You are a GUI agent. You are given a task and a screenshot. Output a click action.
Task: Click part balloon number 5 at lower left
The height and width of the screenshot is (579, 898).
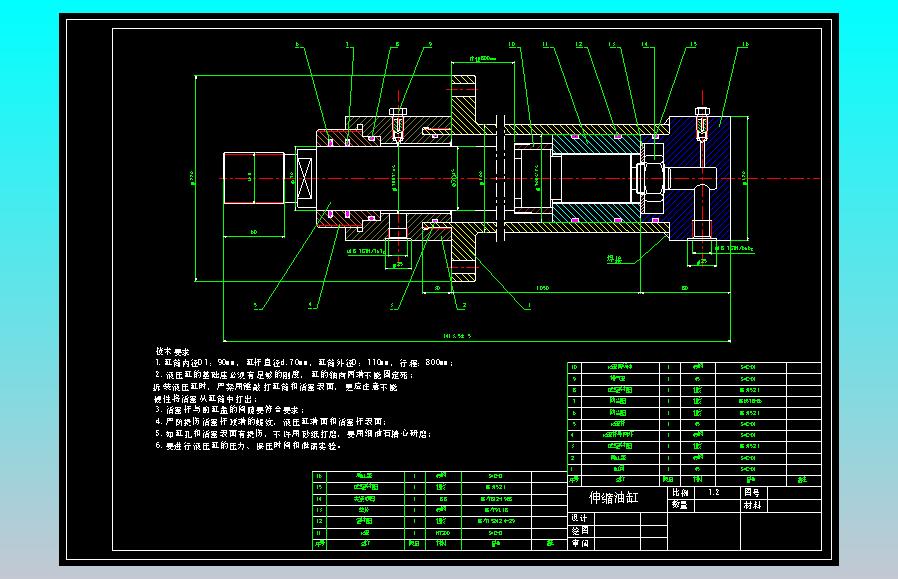point(256,306)
